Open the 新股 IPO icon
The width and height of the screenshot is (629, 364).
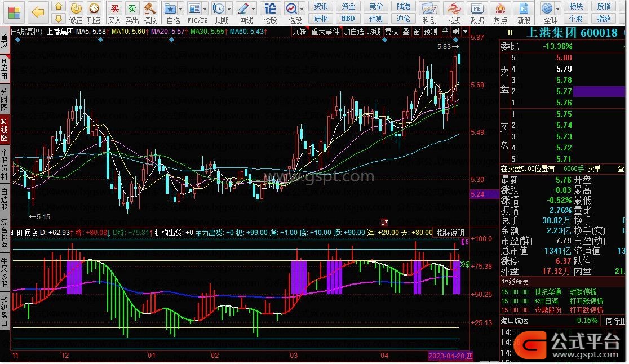pyautogui.click(x=524, y=12)
